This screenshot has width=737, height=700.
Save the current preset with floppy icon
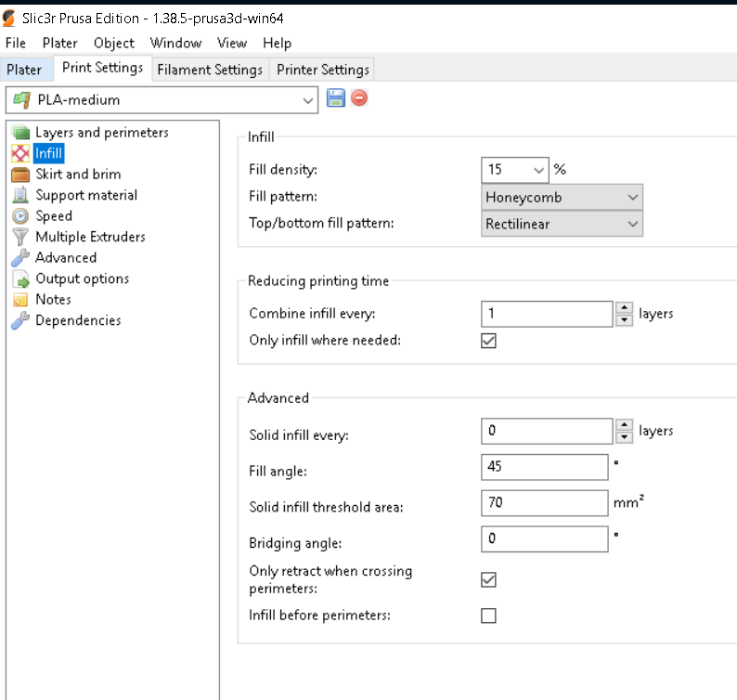point(336,98)
